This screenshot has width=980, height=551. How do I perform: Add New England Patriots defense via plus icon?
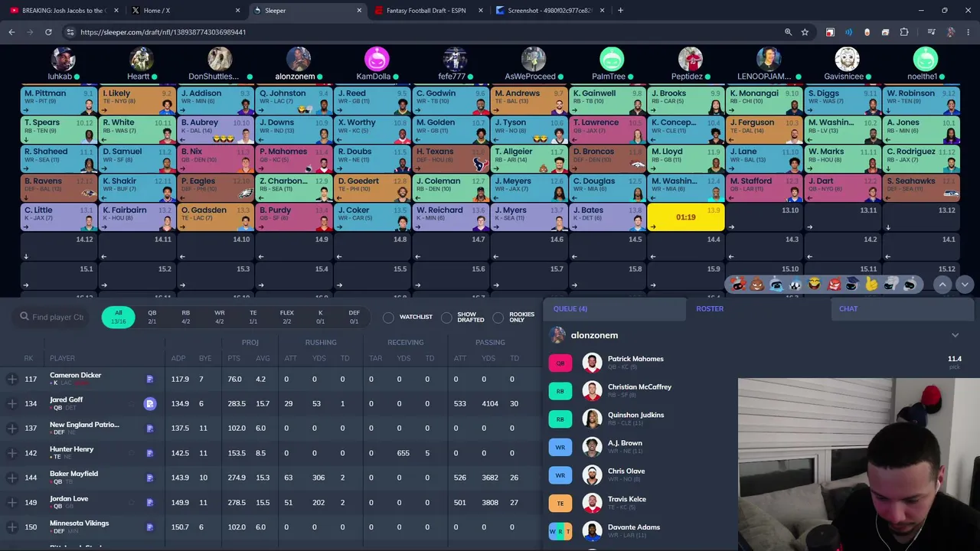click(x=11, y=428)
